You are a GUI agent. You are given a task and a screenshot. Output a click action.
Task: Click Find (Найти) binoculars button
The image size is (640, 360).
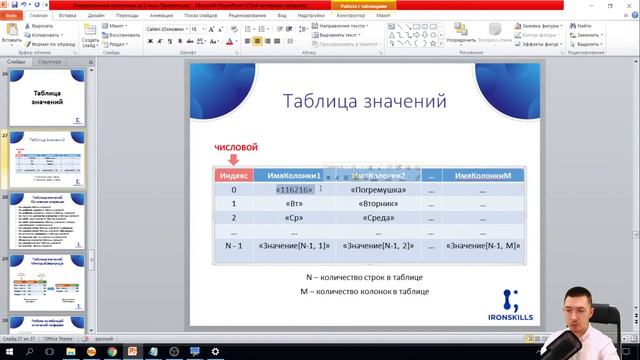click(x=580, y=26)
